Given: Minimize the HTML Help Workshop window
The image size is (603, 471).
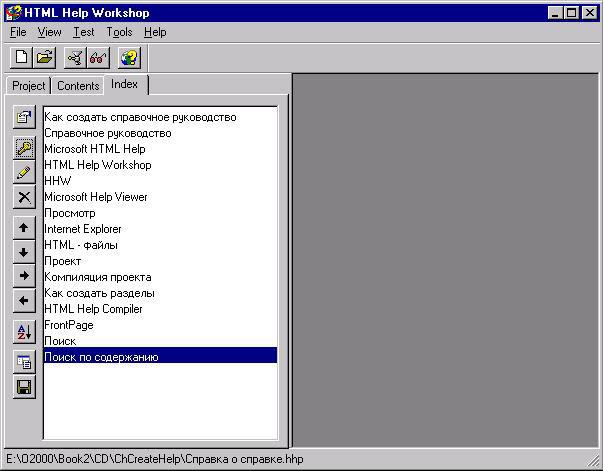Looking at the screenshot, I should [x=555, y=13].
